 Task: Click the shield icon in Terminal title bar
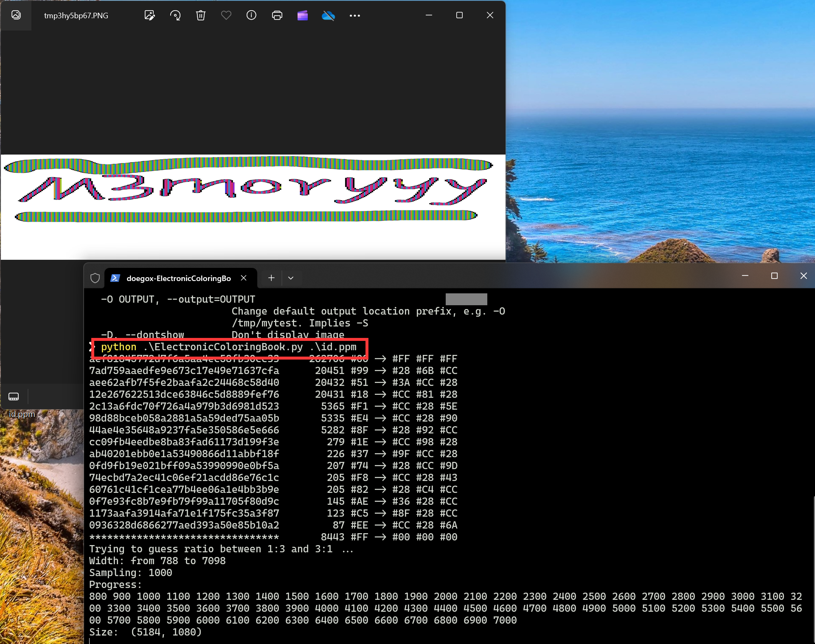pyautogui.click(x=95, y=278)
